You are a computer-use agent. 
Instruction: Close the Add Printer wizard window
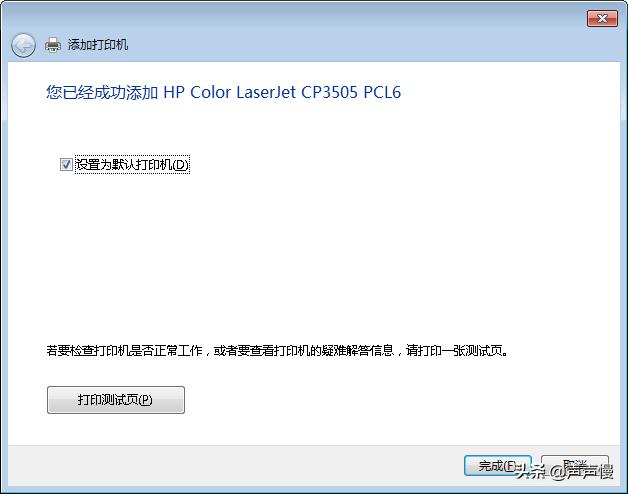coord(602,18)
